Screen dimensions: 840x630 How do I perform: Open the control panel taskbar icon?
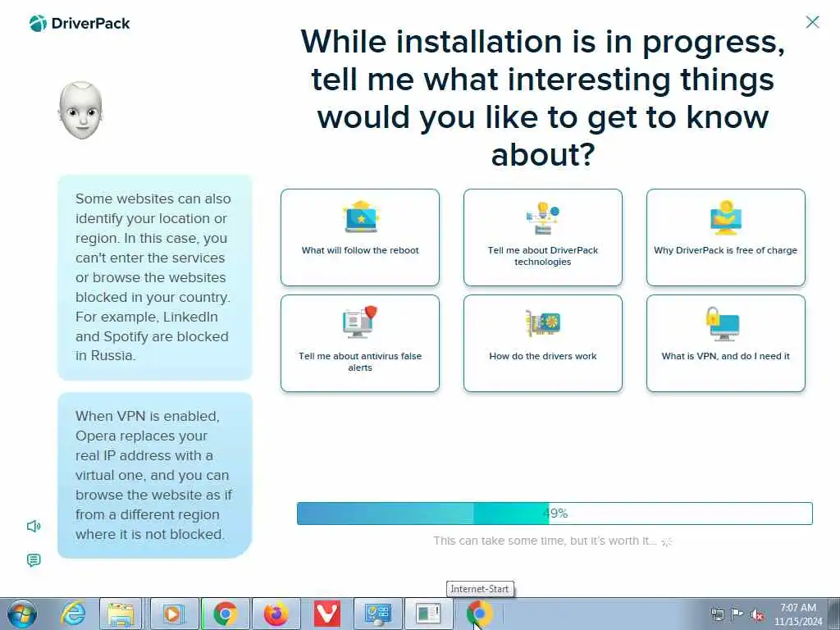(377, 614)
